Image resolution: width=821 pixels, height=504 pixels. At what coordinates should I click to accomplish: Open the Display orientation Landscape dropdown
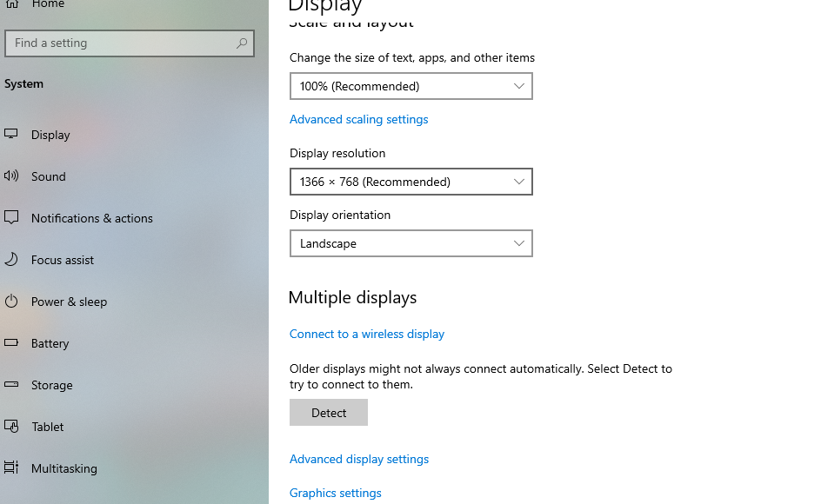pyautogui.click(x=410, y=243)
